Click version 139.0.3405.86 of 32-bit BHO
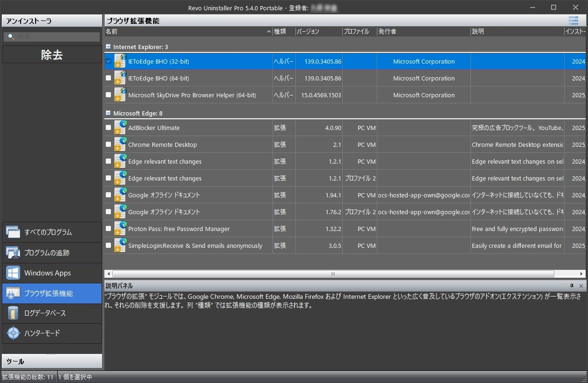The image size is (588, 383). [x=323, y=61]
